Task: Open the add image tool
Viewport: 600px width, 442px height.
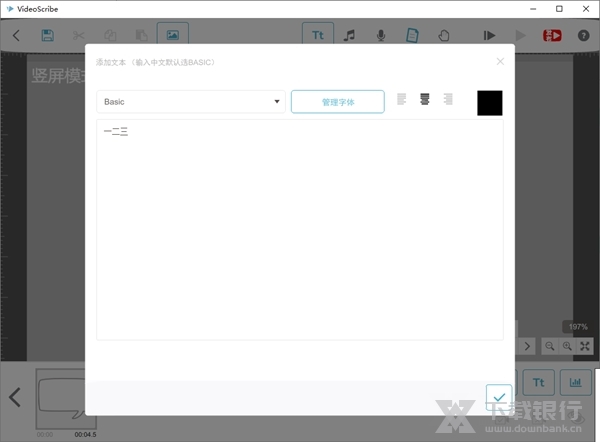Action: pyautogui.click(x=172, y=35)
